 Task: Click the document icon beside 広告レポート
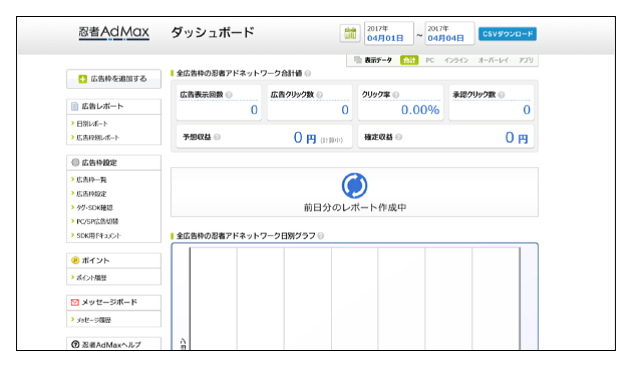pyautogui.click(x=75, y=107)
